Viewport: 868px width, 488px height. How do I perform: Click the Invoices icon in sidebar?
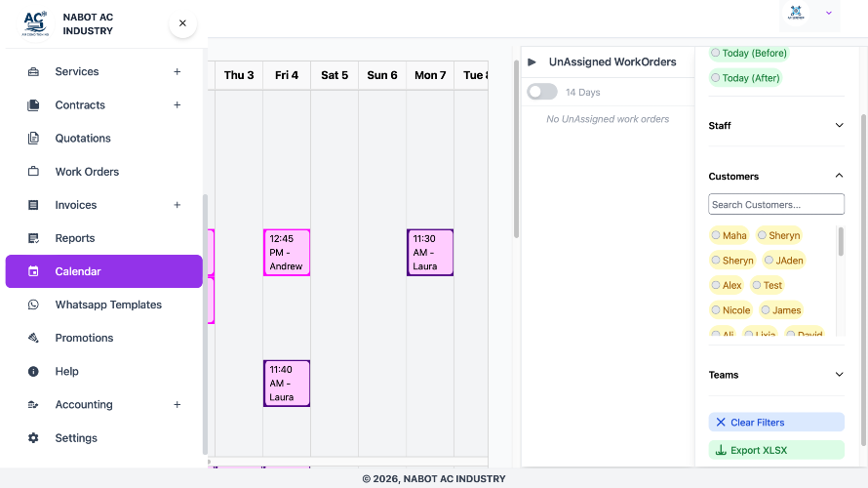click(34, 205)
